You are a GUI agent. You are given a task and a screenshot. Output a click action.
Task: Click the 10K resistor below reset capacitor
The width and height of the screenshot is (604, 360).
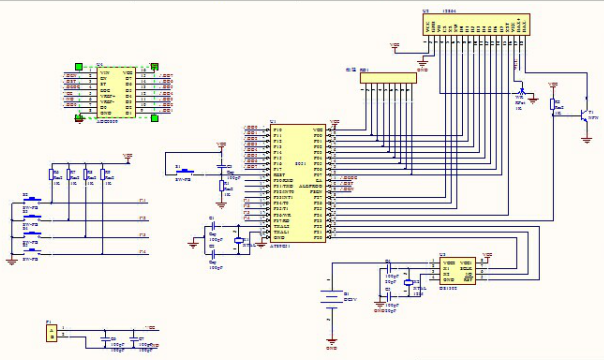point(221,186)
